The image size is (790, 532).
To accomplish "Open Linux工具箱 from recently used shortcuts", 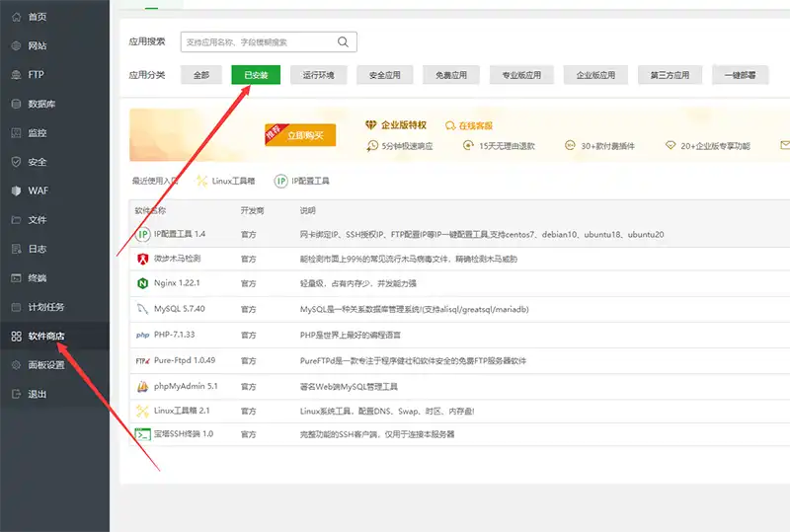I will (x=226, y=182).
